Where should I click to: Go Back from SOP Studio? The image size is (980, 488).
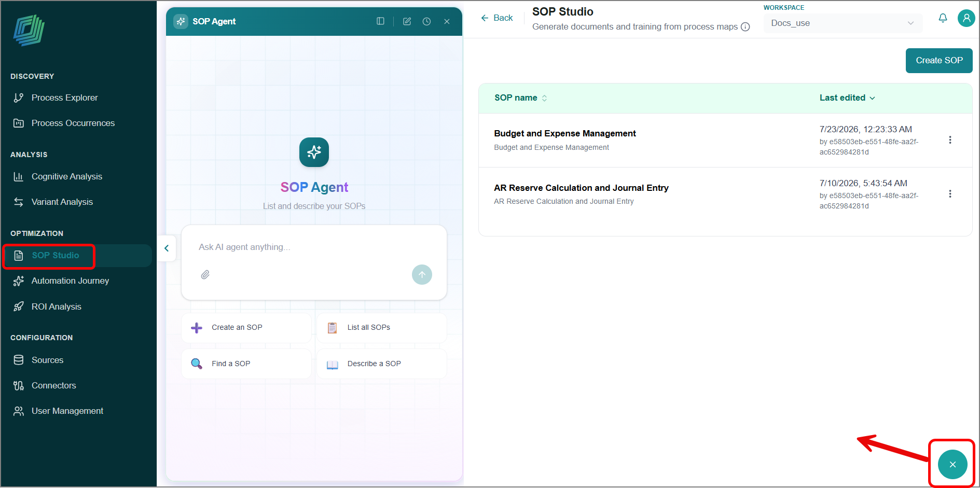pos(496,18)
